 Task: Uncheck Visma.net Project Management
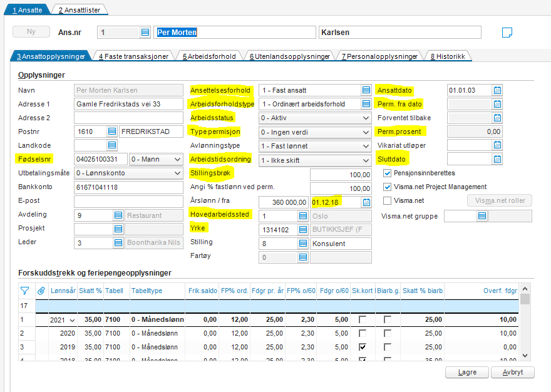pyautogui.click(x=387, y=187)
